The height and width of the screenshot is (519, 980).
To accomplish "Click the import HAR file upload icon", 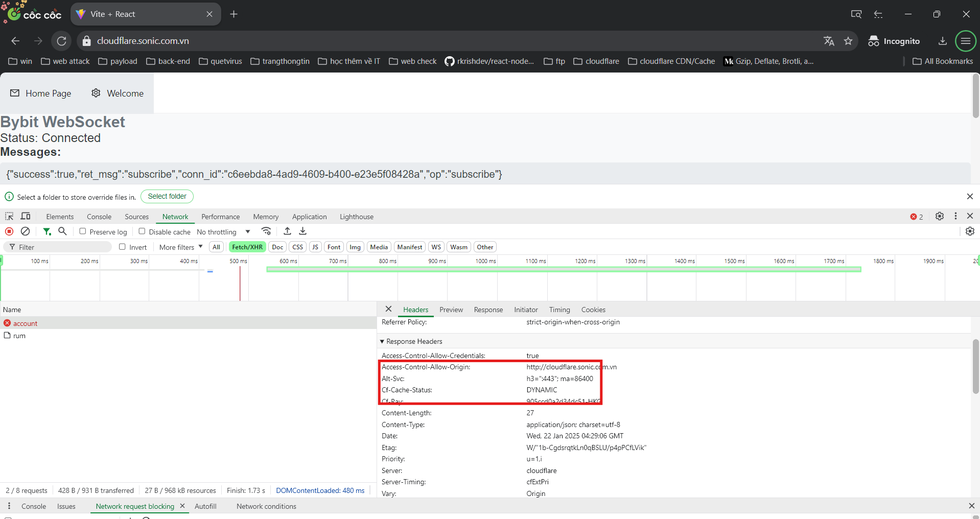I will [287, 231].
